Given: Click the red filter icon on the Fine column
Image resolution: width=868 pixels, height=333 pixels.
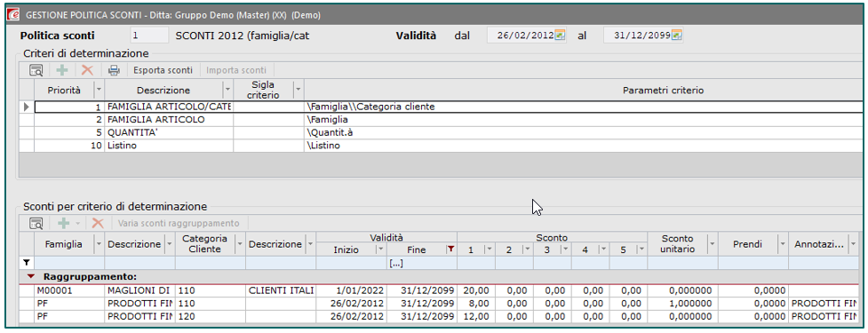Looking at the screenshot, I should [x=450, y=250].
